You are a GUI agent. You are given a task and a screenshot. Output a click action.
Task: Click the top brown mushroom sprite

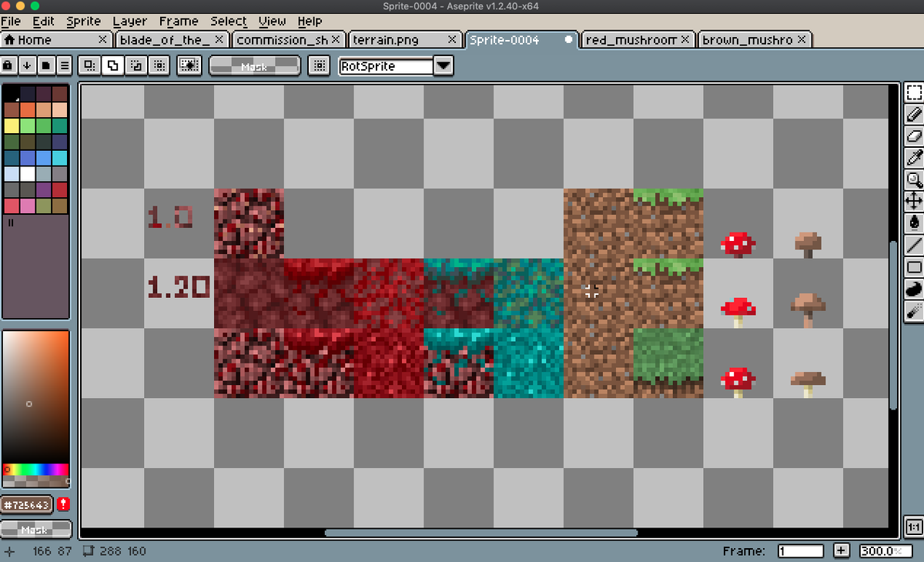click(807, 245)
